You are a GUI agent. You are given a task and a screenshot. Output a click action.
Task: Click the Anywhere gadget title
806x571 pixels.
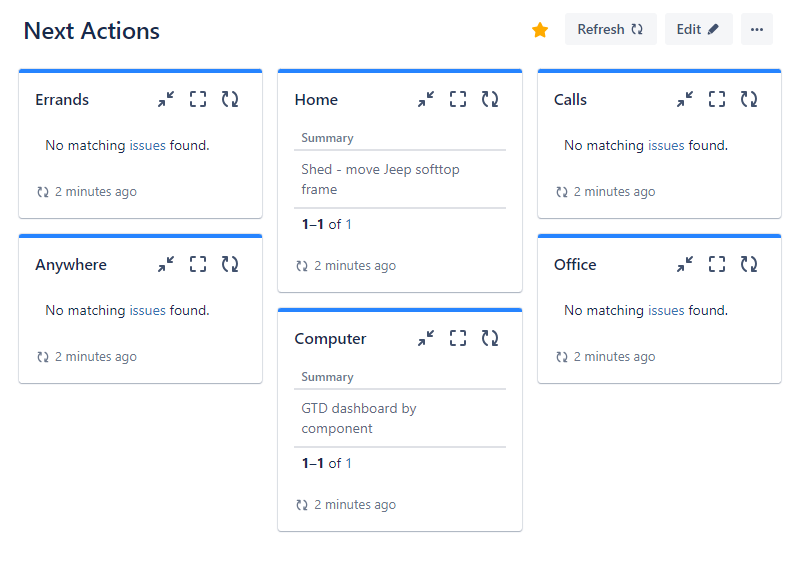pyautogui.click(x=71, y=265)
